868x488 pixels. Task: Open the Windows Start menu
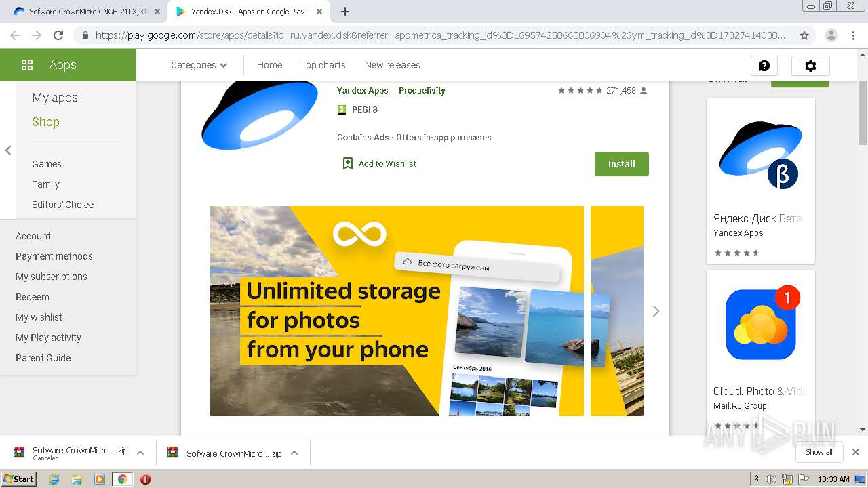(x=18, y=479)
